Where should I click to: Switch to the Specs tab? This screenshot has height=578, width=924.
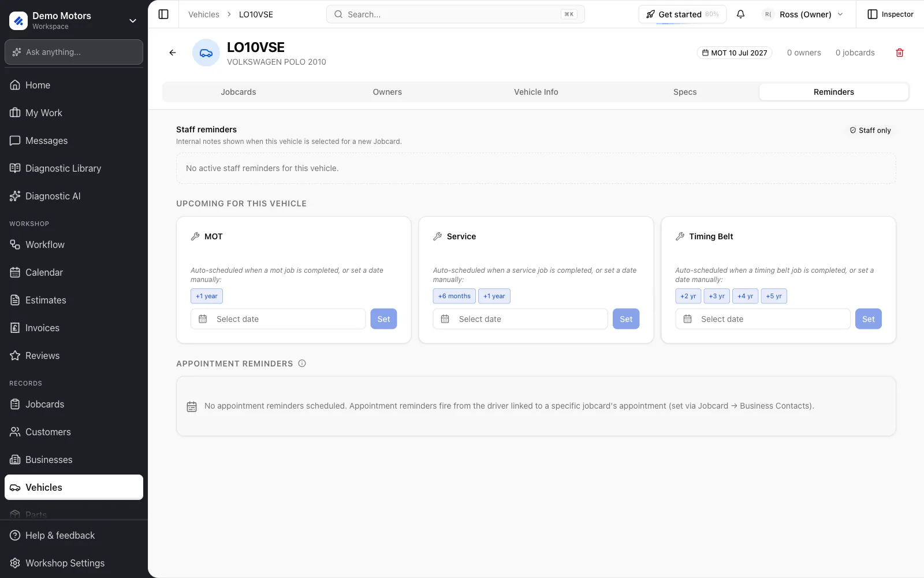pos(685,92)
